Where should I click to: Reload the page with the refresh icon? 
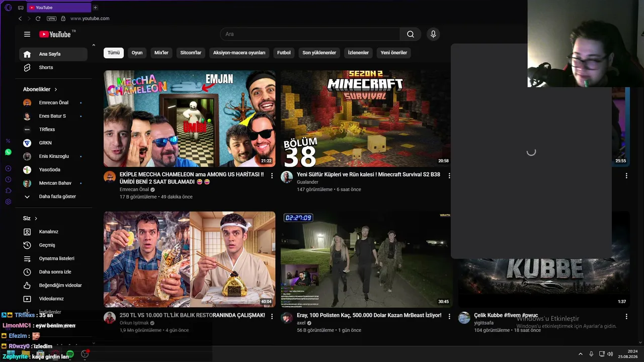[x=38, y=19]
